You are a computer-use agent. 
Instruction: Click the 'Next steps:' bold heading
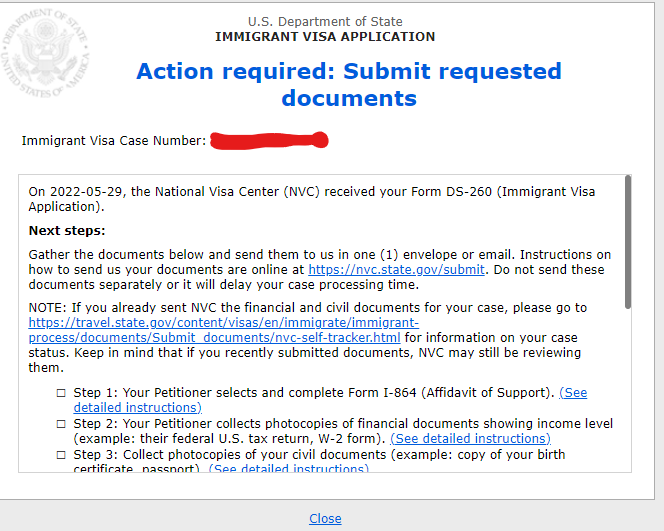click(67, 231)
